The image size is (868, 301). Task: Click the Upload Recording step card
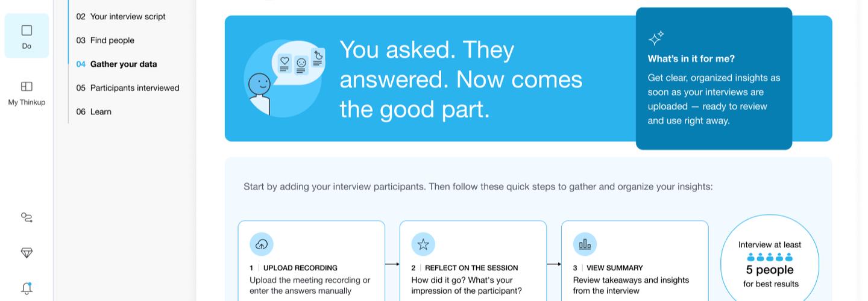(311, 265)
